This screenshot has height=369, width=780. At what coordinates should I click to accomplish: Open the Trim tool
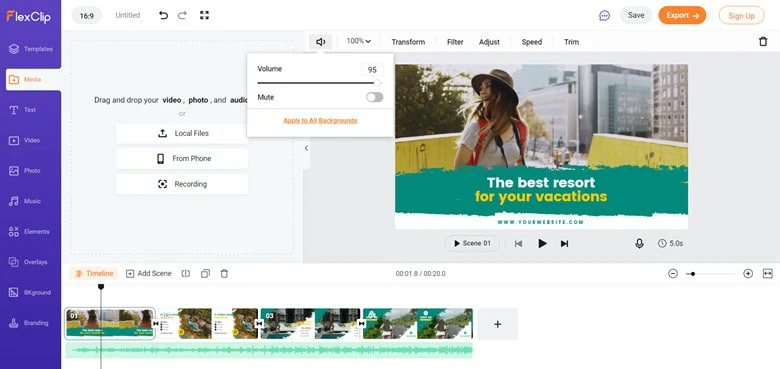(571, 42)
